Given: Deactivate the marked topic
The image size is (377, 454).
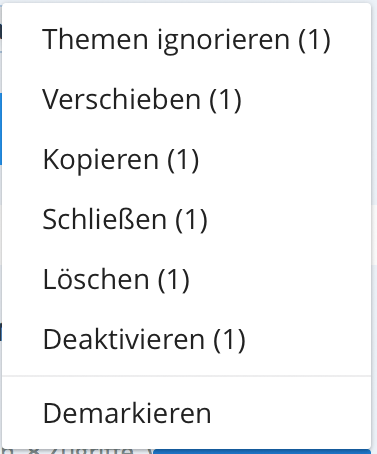Looking at the screenshot, I should coord(186,340).
